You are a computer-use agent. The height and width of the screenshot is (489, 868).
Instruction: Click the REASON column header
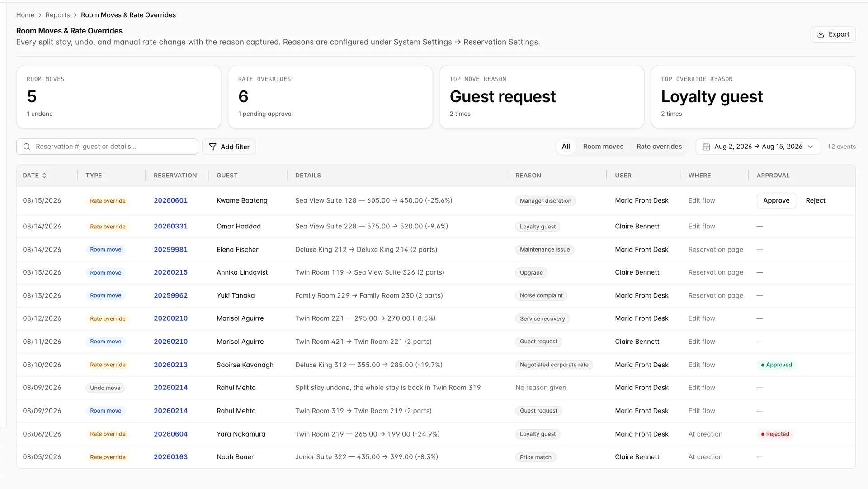pyautogui.click(x=528, y=176)
